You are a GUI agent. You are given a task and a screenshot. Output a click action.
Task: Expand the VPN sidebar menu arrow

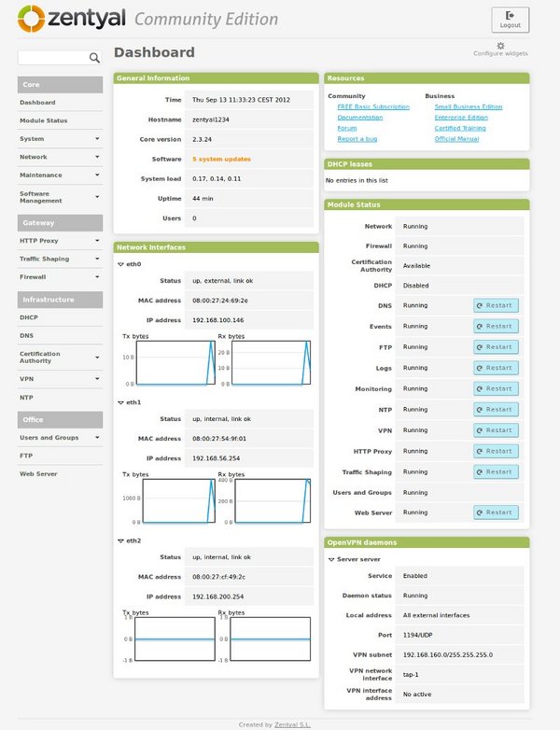[x=97, y=379]
